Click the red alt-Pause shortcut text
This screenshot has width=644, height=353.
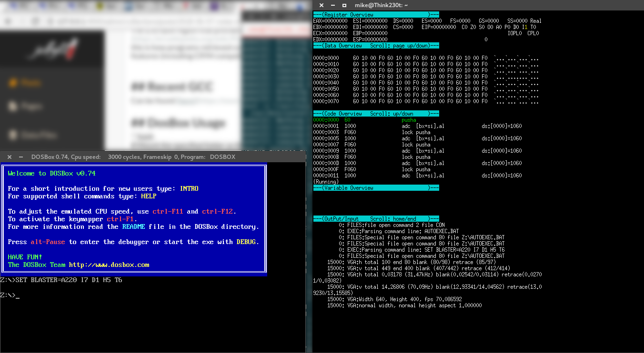(x=48, y=242)
